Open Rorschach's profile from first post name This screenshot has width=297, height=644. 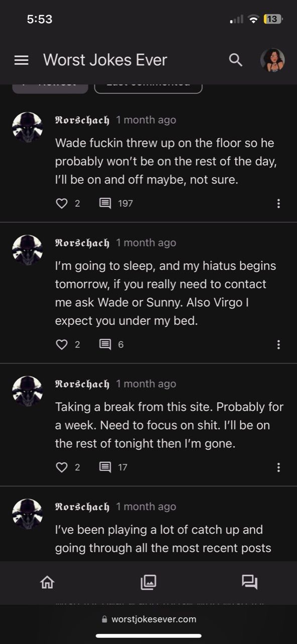[x=82, y=120]
